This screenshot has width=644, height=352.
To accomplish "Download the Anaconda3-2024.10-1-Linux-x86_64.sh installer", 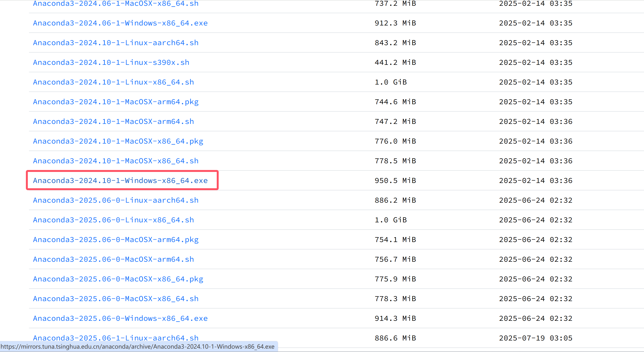I will (x=113, y=82).
